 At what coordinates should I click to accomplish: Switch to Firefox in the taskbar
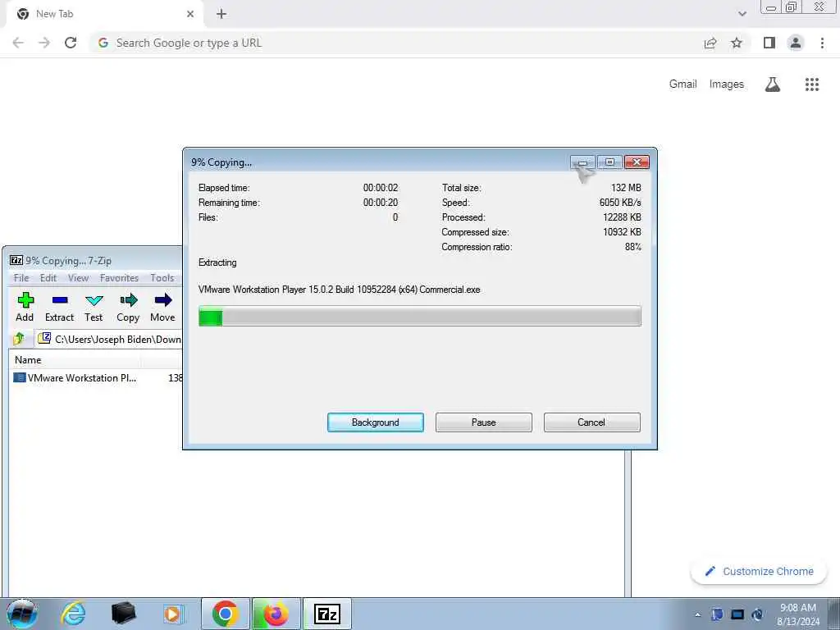(276, 614)
